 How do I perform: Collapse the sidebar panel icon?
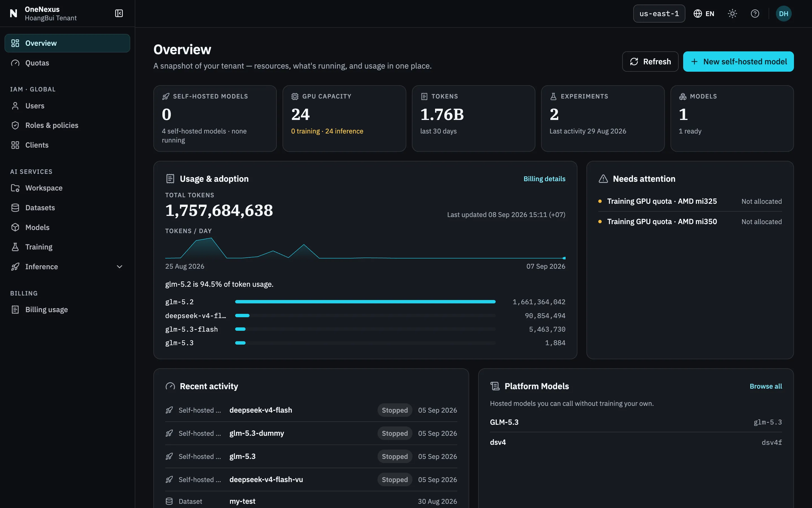[x=119, y=14]
